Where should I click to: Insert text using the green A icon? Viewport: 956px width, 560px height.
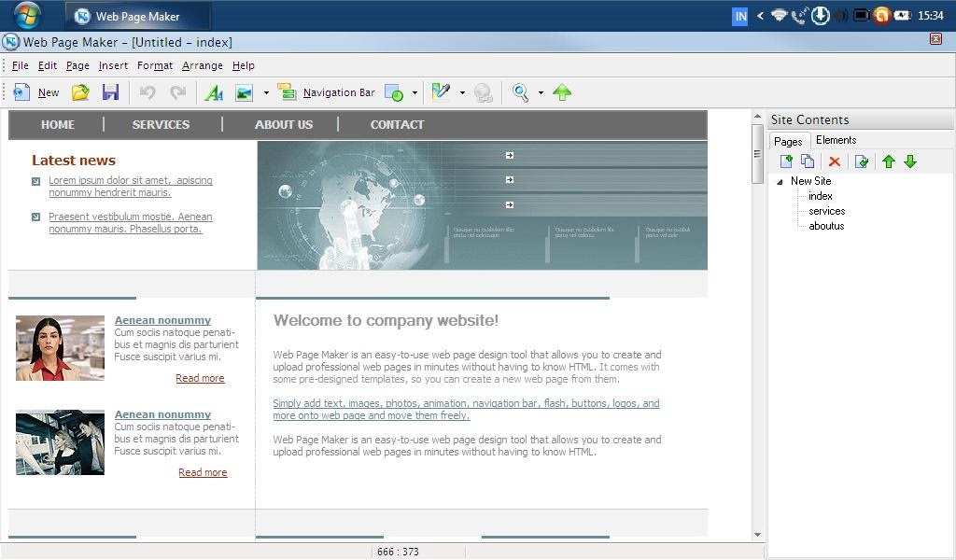pyautogui.click(x=214, y=92)
